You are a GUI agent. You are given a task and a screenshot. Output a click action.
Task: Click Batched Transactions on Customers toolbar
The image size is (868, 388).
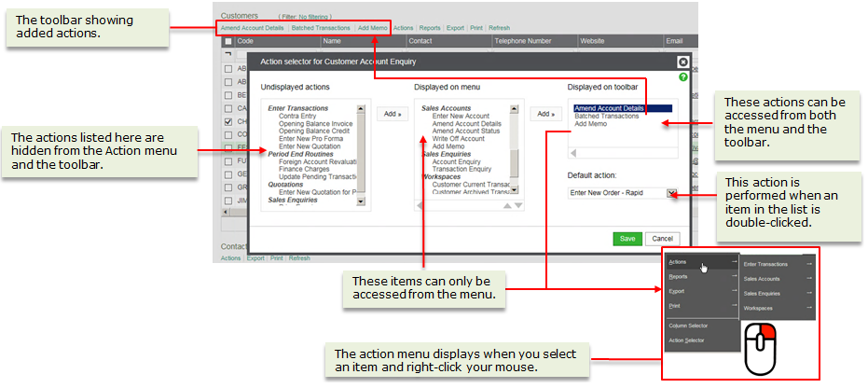point(321,28)
